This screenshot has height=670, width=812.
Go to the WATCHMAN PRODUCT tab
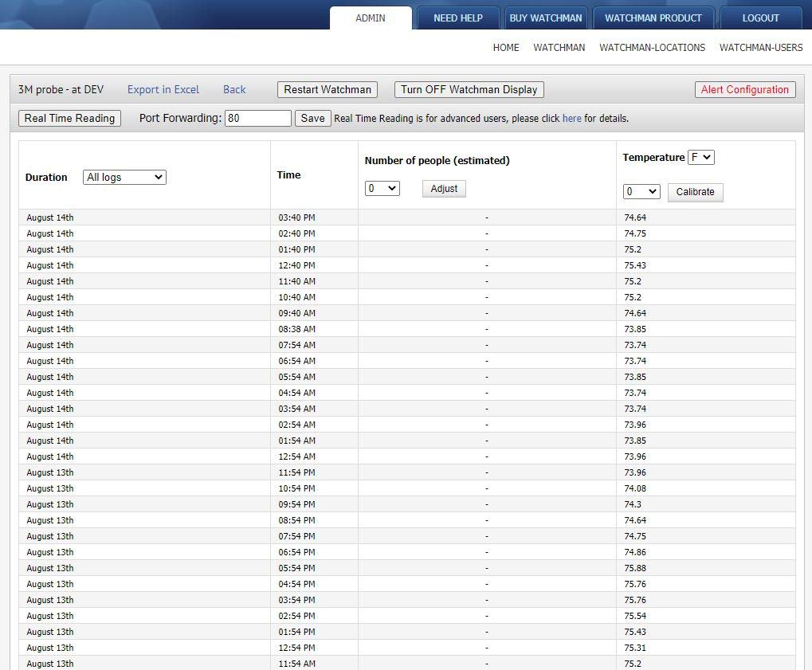(653, 18)
